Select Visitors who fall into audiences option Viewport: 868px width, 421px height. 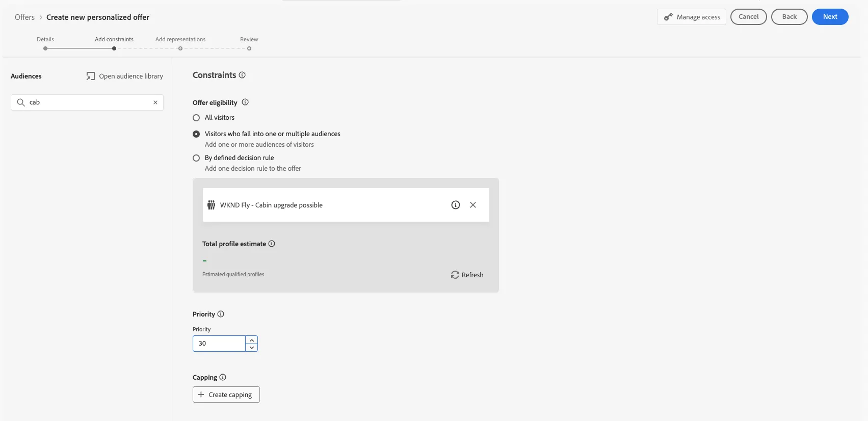(x=196, y=134)
